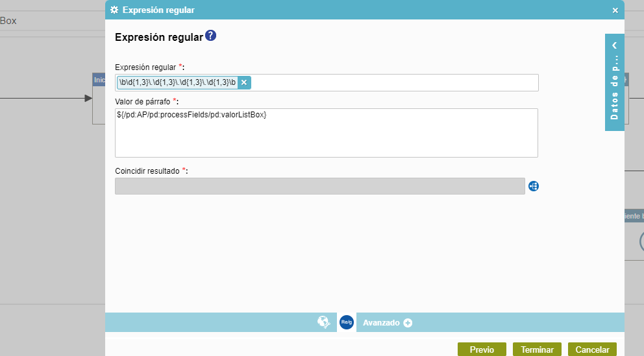Viewport: 644px width, 356px height.
Task: Click the gear icon in dialog title
Action: (114, 10)
